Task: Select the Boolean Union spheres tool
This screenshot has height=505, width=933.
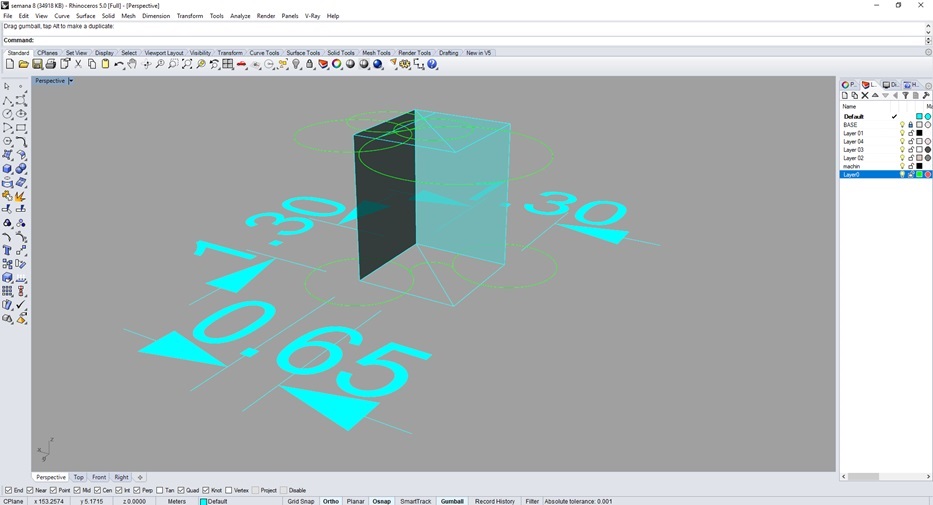Action: (21, 169)
